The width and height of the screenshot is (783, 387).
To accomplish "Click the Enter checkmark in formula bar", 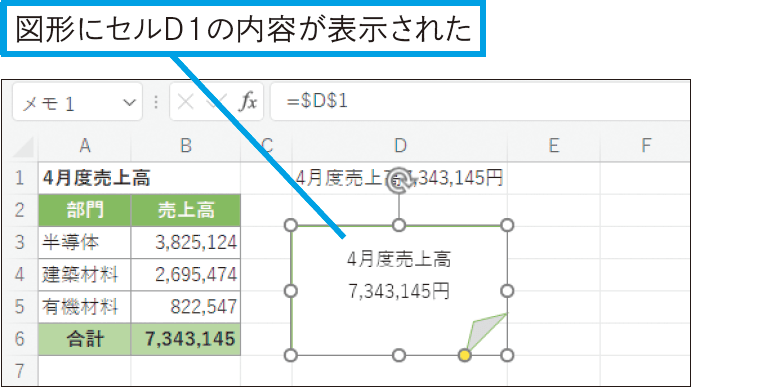I will point(217,102).
